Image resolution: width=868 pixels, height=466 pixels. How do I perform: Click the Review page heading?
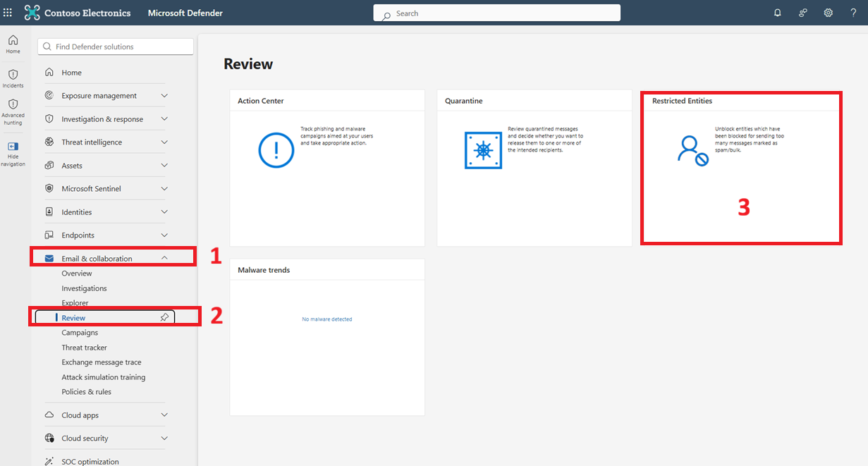(x=248, y=64)
